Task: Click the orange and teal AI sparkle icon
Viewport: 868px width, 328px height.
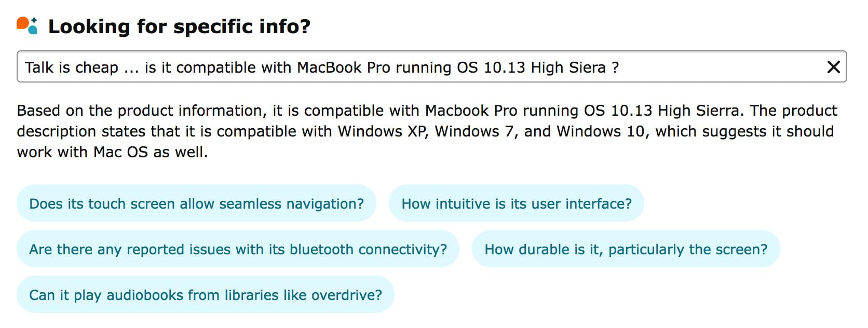Action: pyautogui.click(x=27, y=25)
